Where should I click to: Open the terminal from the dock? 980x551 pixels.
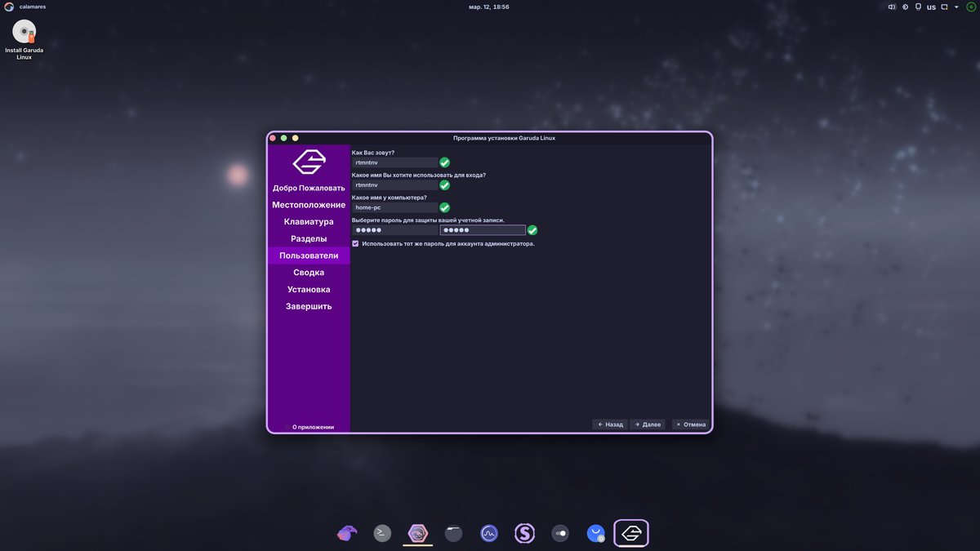382,533
